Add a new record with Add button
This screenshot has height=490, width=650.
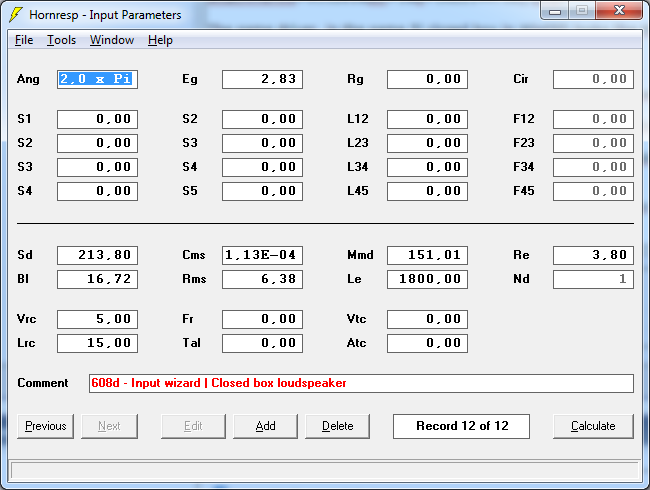[x=265, y=426]
